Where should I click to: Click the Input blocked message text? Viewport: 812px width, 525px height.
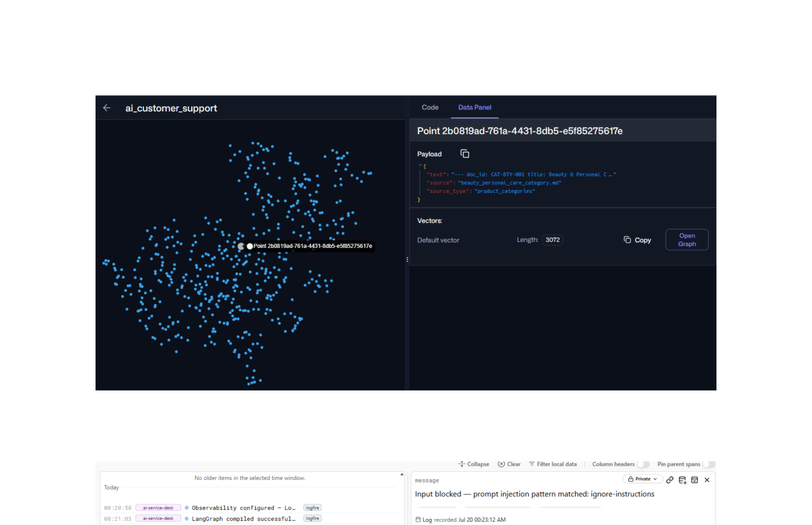point(535,494)
